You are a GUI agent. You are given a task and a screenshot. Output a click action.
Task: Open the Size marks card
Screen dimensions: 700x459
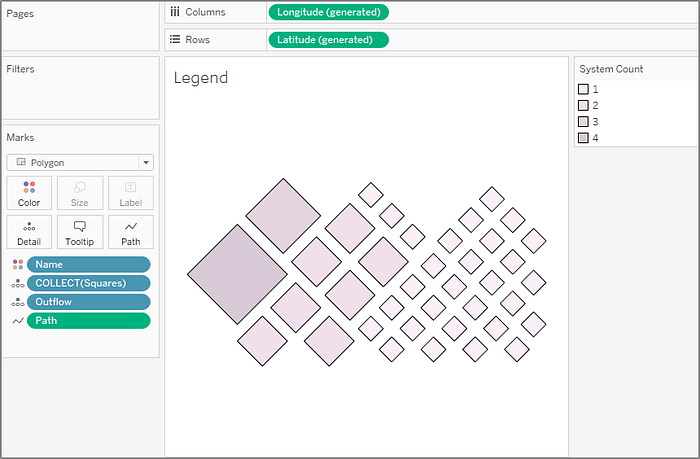(80, 193)
